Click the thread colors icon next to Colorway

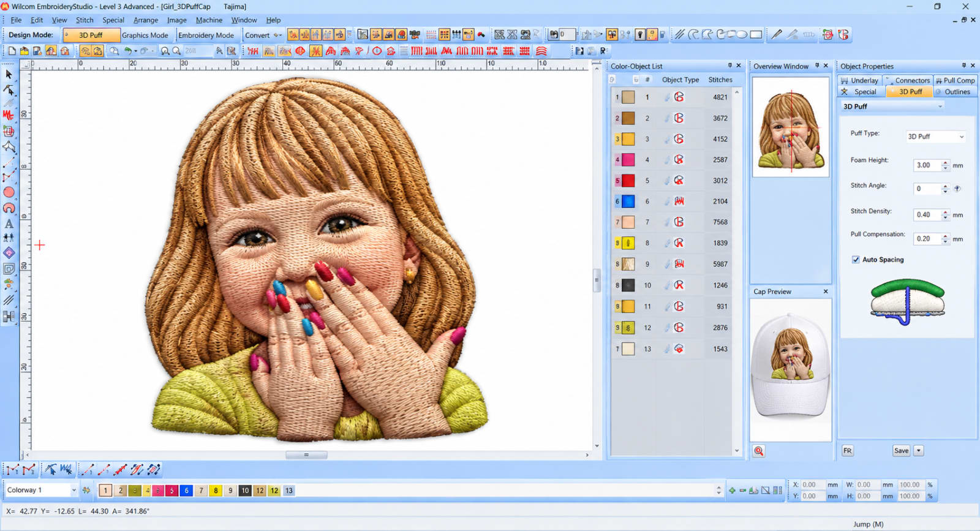pyautogui.click(x=86, y=490)
